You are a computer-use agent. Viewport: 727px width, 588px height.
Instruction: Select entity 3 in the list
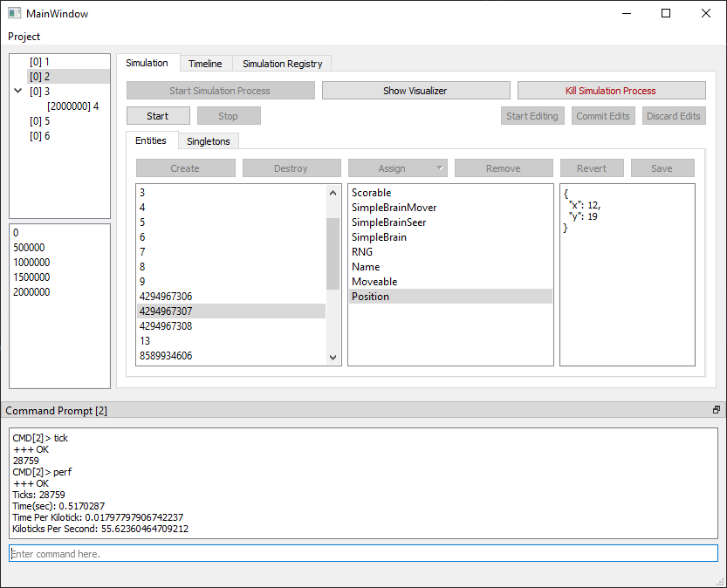coord(231,192)
